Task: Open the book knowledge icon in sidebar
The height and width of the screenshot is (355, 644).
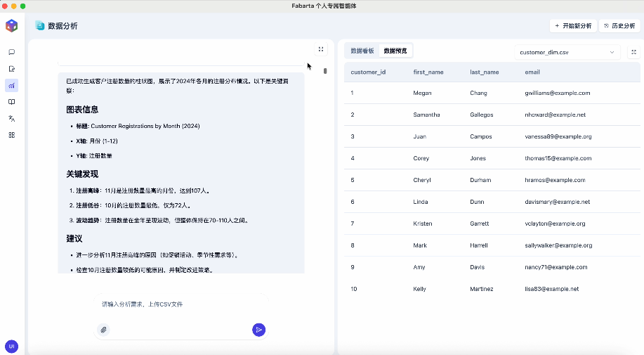Action: pyautogui.click(x=11, y=102)
